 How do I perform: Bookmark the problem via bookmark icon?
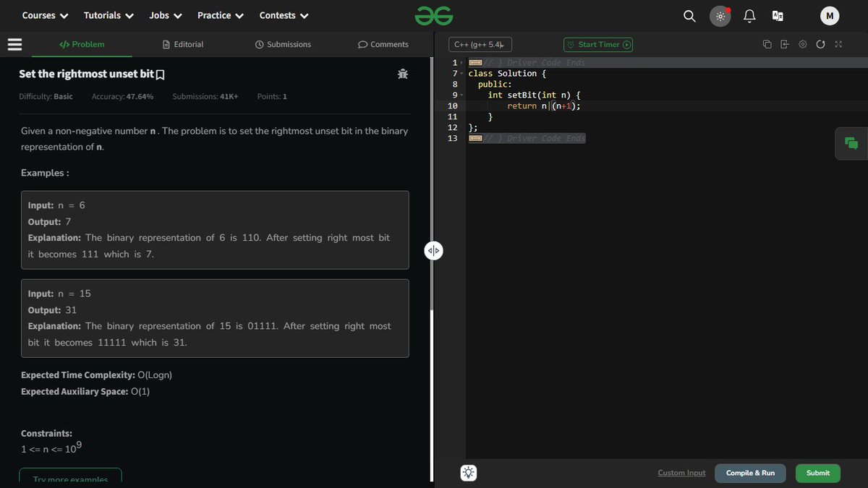(161, 74)
